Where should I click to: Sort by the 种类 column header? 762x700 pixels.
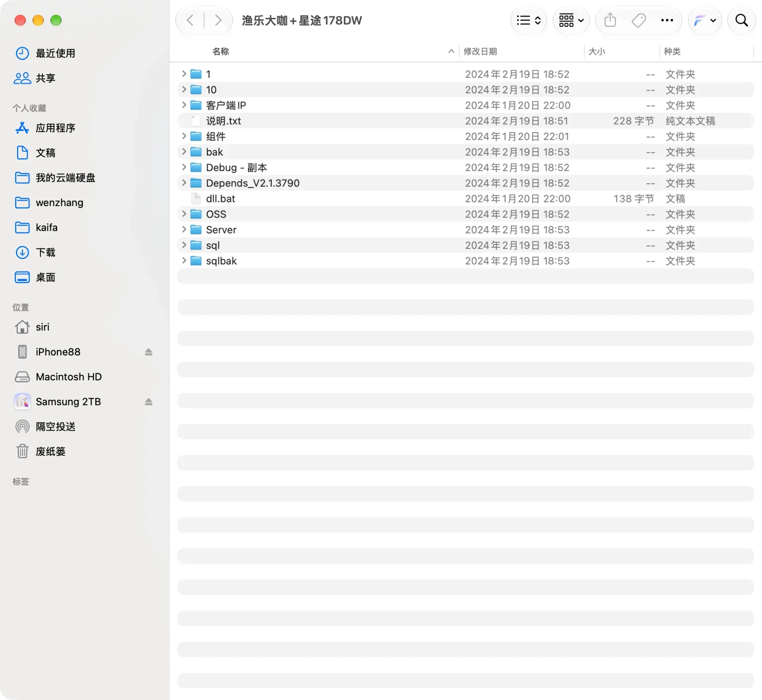672,51
